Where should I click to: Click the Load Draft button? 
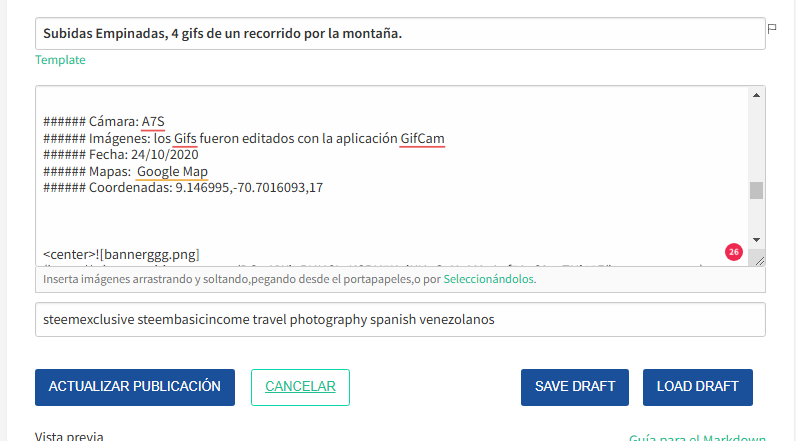pyautogui.click(x=698, y=387)
